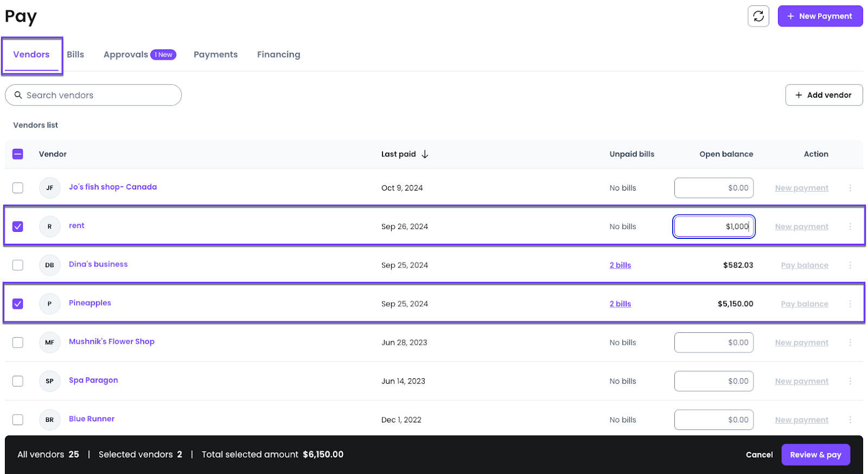Open kebab menu for rent row
868x474 pixels.
pyautogui.click(x=850, y=226)
